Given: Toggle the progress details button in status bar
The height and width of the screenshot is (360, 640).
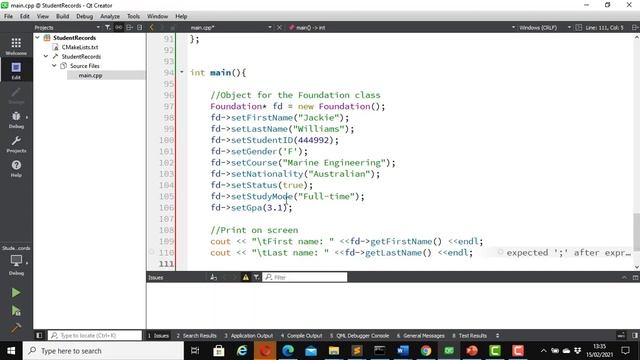Looking at the screenshot, I should click(621, 336).
